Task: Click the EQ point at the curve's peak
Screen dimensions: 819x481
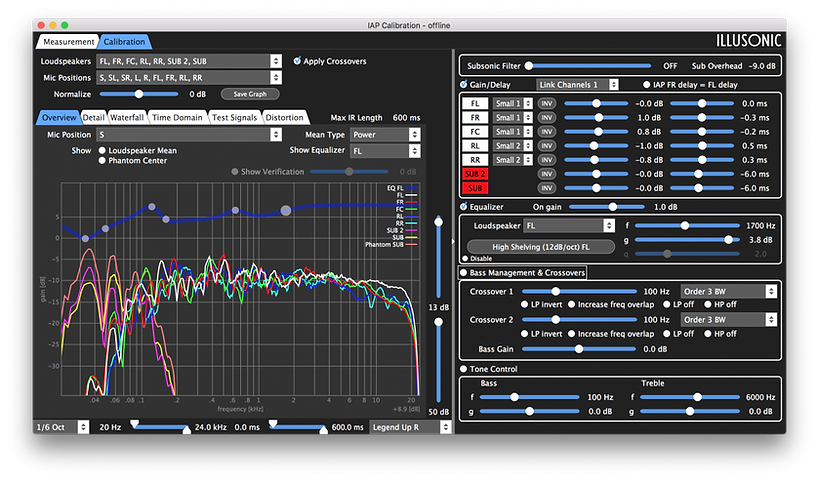Action: tap(152, 207)
